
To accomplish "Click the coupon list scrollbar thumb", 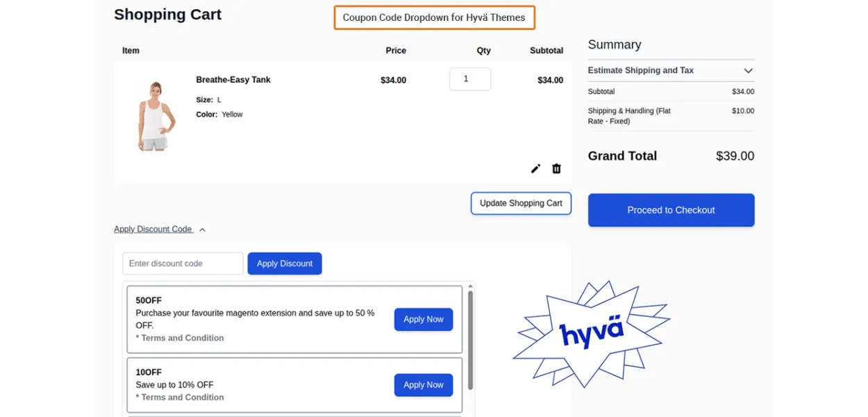I will pos(470,341).
